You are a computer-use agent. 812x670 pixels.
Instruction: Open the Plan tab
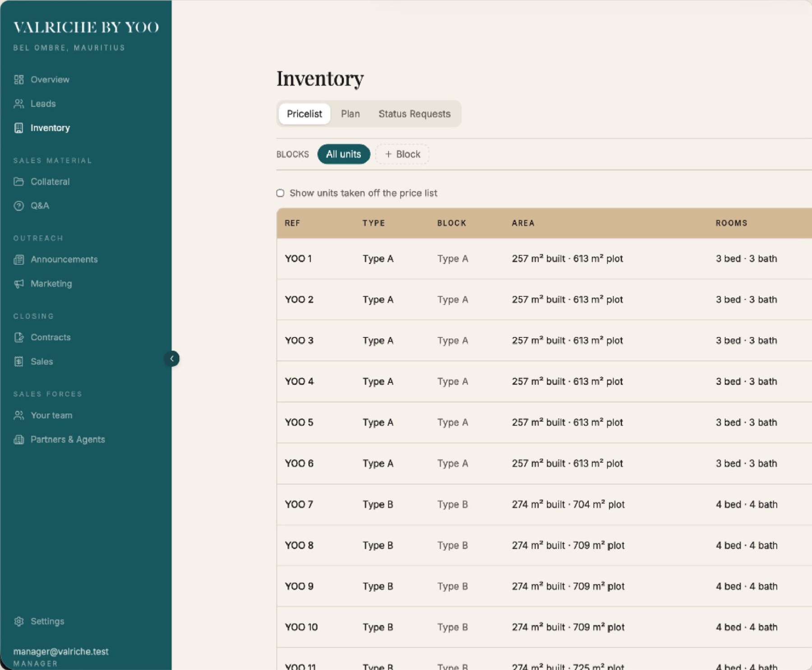point(351,114)
